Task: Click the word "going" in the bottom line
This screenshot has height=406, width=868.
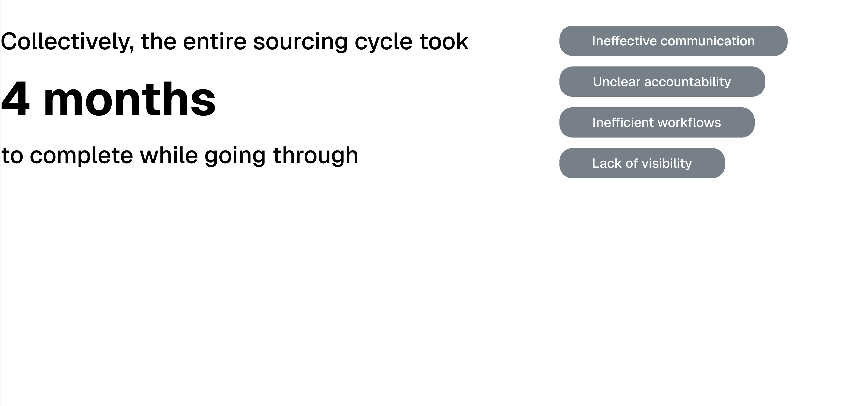Action: pyautogui.click(x=235, y=156)
